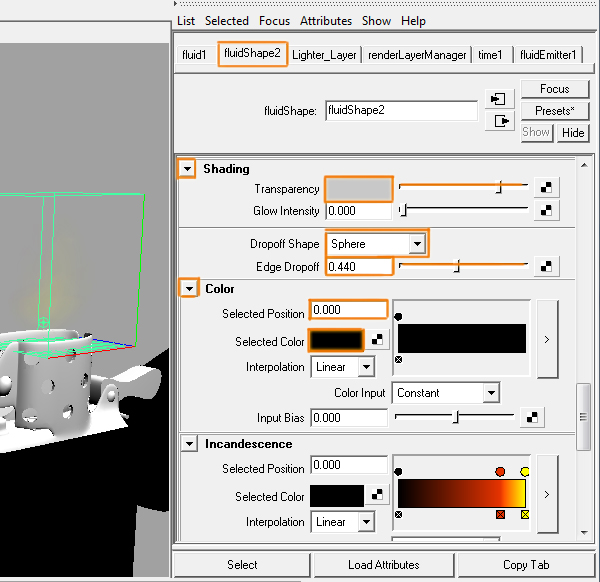This screenshot has width=600, height=582.
Task: Click Color Selected Position value field
Action: 349,310
